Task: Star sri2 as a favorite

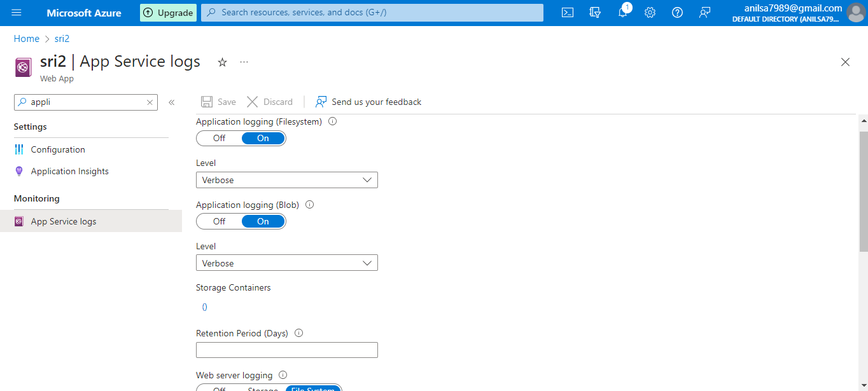Action: click(221, 62)
